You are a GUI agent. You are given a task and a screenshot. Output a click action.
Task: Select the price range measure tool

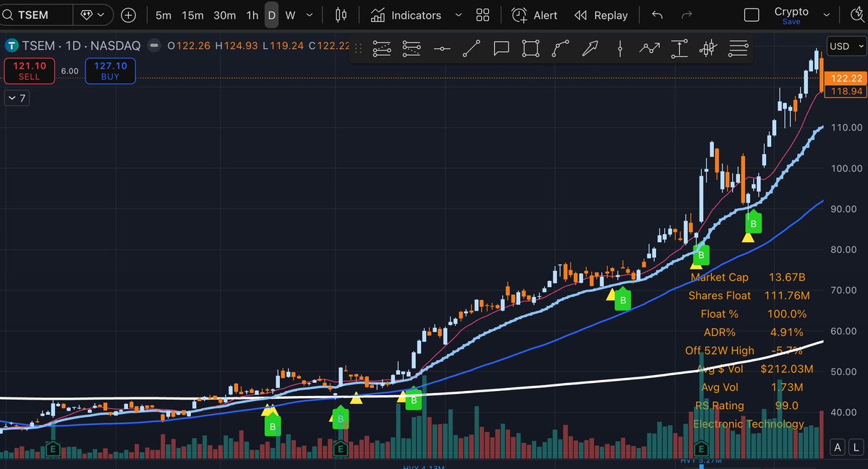coord(679,48)
